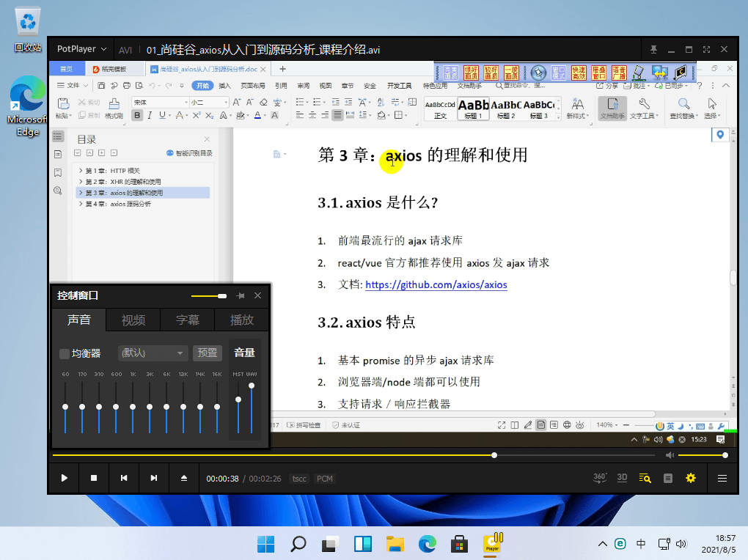This screenshot has width=748, height=560.
Task: Open the Widgets panel from taskbar
Action: 362,544
